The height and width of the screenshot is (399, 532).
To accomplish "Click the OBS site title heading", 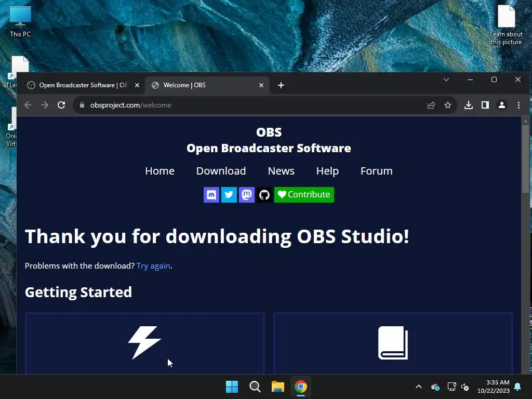I will (x=269, y=140).
